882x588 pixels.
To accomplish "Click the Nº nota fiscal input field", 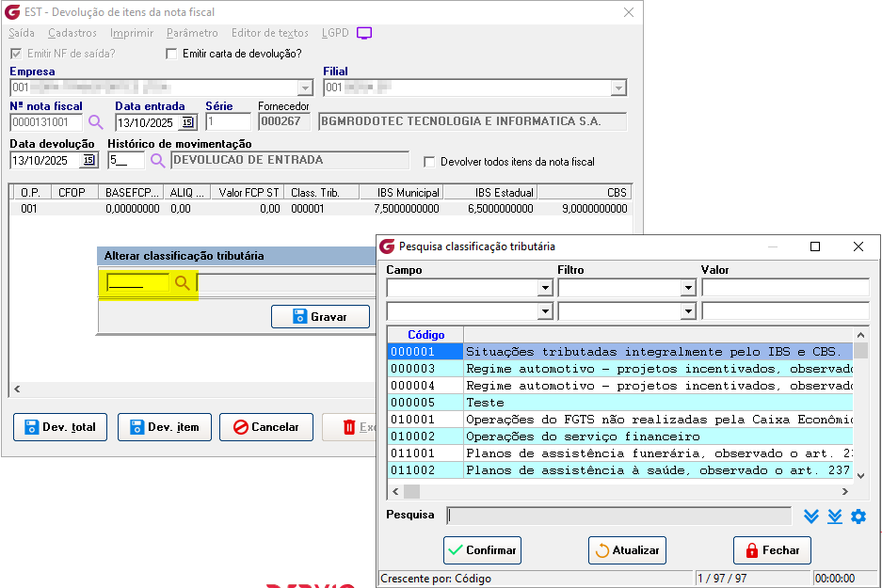I will [x=46, y=122].
